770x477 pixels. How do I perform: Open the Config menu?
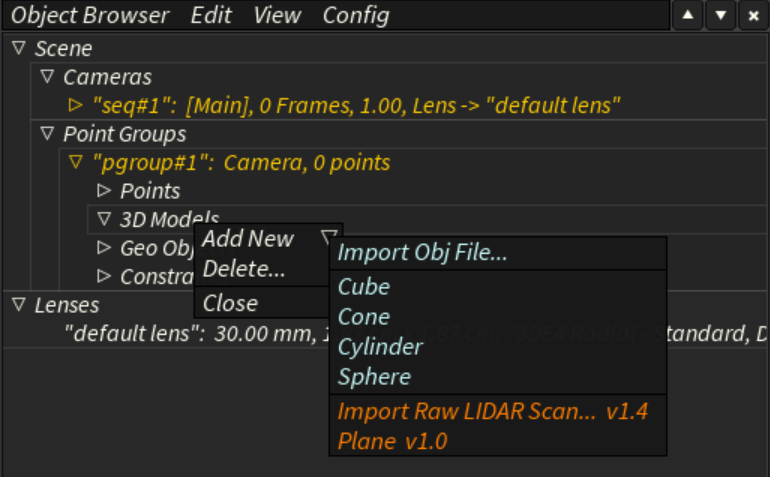pos(355,15)
